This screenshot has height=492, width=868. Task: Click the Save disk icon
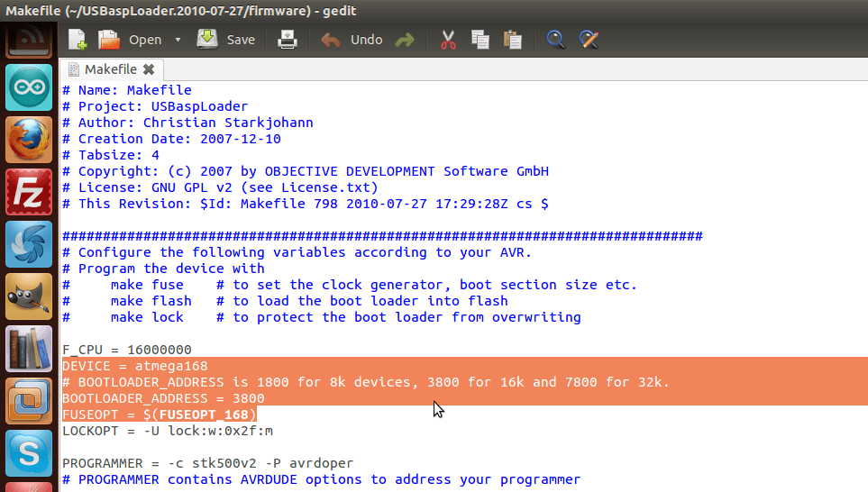click(207, 40)
